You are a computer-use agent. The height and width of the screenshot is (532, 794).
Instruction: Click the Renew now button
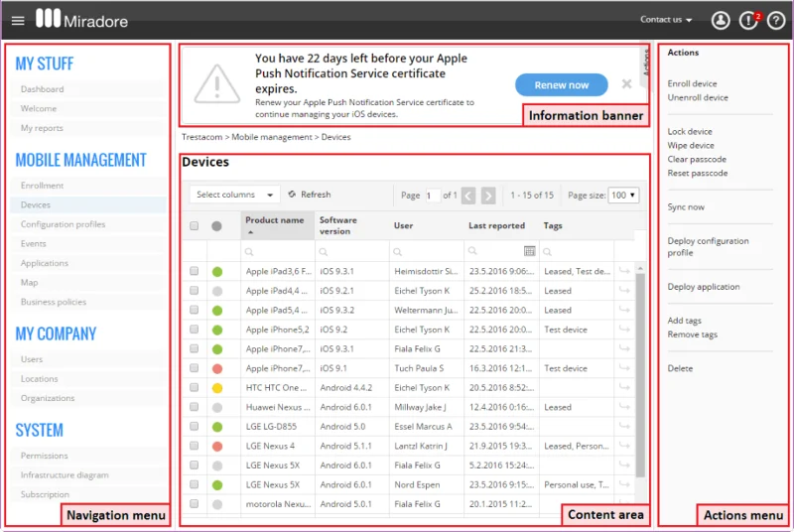coord(561,85)
